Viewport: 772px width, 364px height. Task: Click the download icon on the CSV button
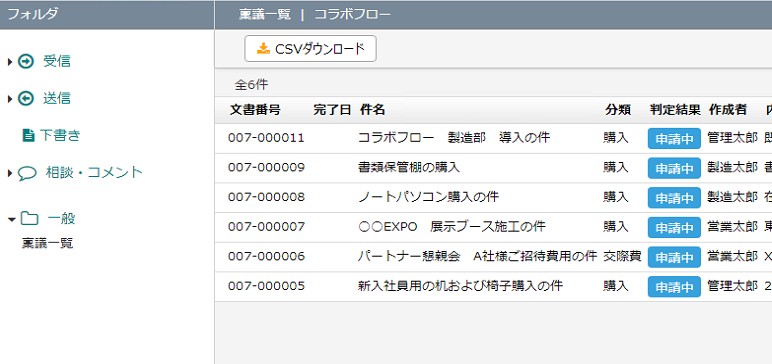click(263, 48)
